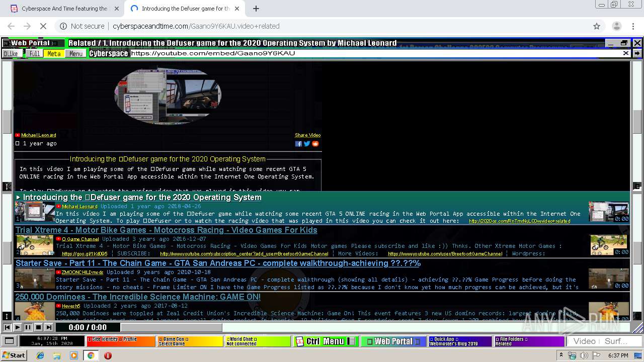Open the Share Video link
Screen dimensions: 644x362
click(307, 135)
